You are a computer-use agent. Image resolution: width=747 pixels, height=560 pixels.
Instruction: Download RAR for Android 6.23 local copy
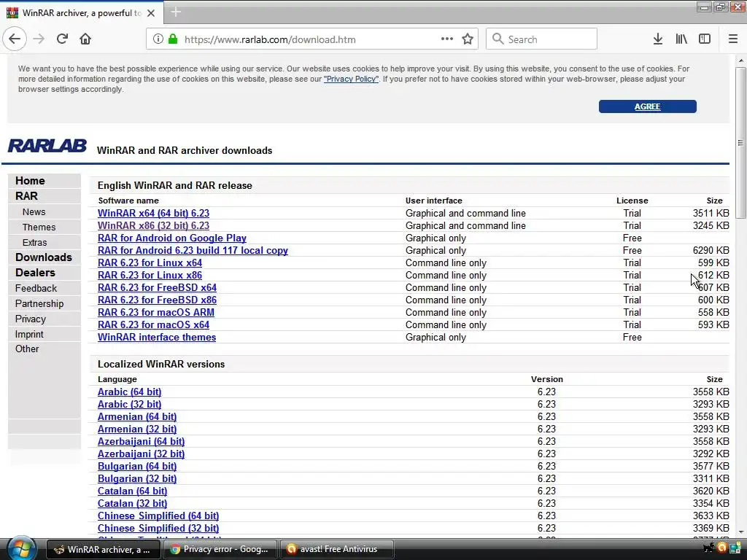193,251
